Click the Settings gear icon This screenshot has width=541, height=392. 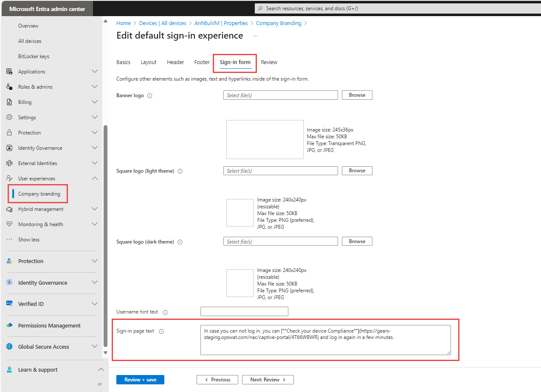click(x=9, y=118)
